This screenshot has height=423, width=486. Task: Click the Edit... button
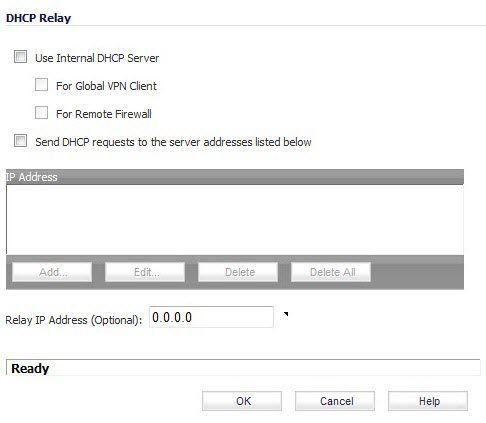(145, 272)
